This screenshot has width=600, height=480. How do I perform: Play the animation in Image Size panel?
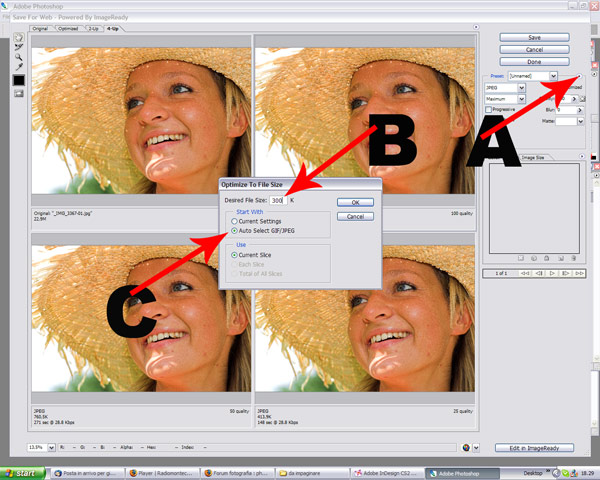tap(554, 272)
